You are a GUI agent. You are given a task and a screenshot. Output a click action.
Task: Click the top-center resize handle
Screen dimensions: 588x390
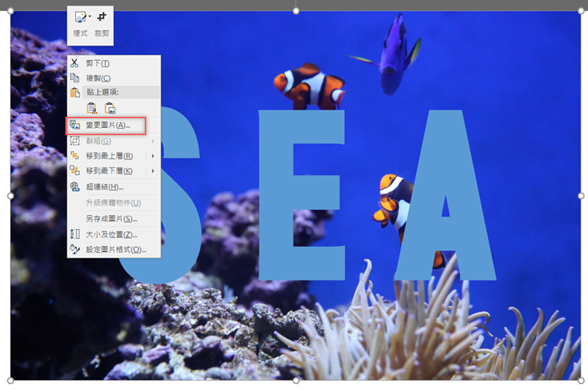click(296, 11)
